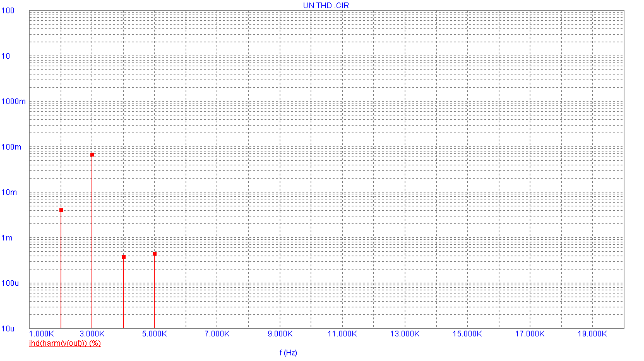This screenshot has width=644, height=361.
Task: Click the 9.000K x-axis label
Action: click(280, 334)
